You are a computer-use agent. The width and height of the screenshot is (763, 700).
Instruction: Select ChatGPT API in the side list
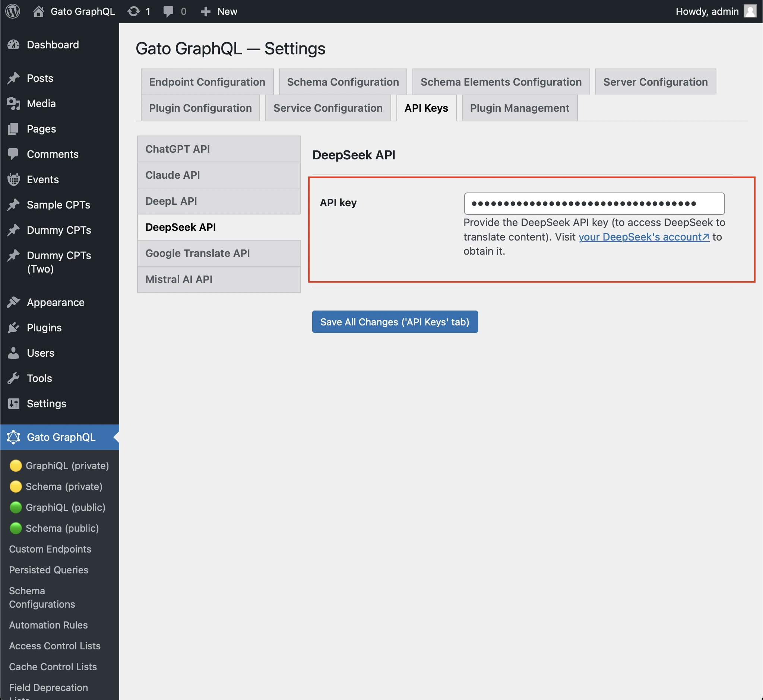tap(219, 149)
